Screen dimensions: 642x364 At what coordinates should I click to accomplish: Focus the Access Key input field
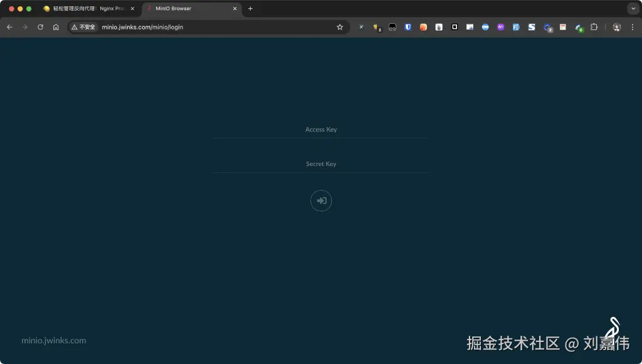pos(321,130)
